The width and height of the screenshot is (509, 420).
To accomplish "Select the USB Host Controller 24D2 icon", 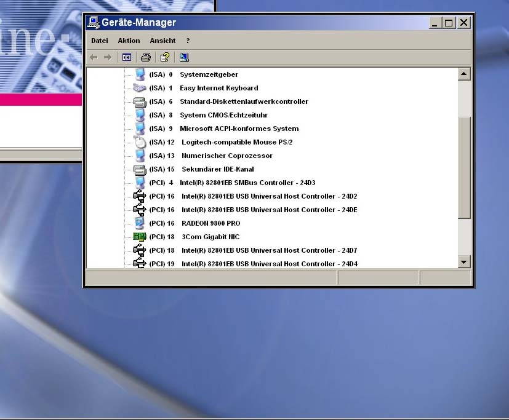I will [x=140, y=196].
